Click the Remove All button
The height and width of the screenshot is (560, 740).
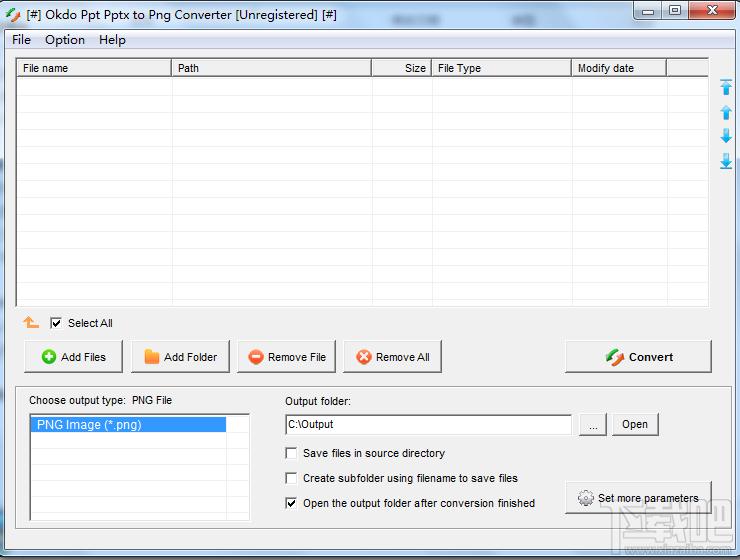tap(393, 357)
